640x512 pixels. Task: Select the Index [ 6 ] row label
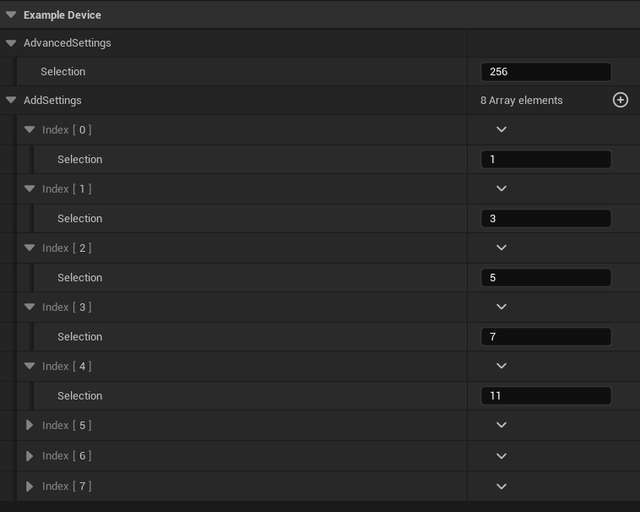(x=66, y=456)
